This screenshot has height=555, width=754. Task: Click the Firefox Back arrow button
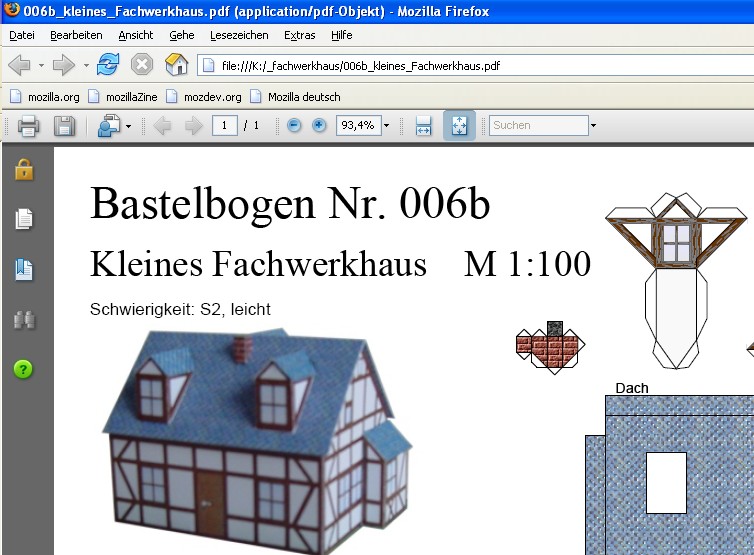tap(19, 65)
